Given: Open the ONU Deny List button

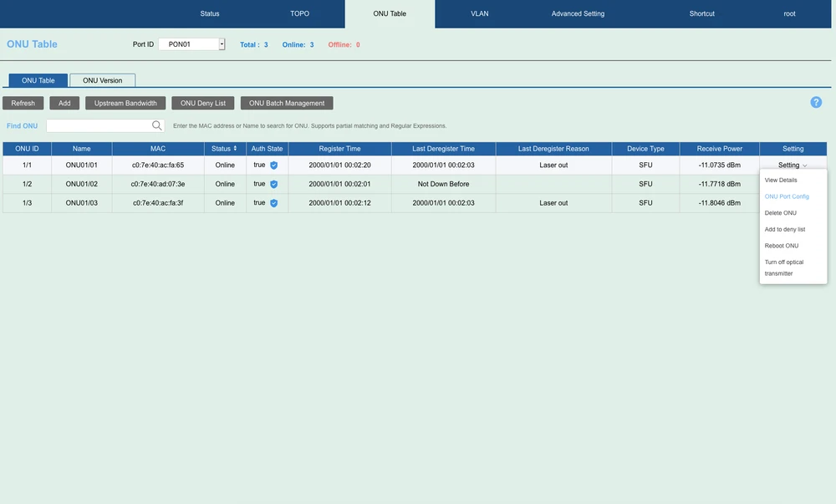Looking at the screenshot, I should click(x=203, y=103).
